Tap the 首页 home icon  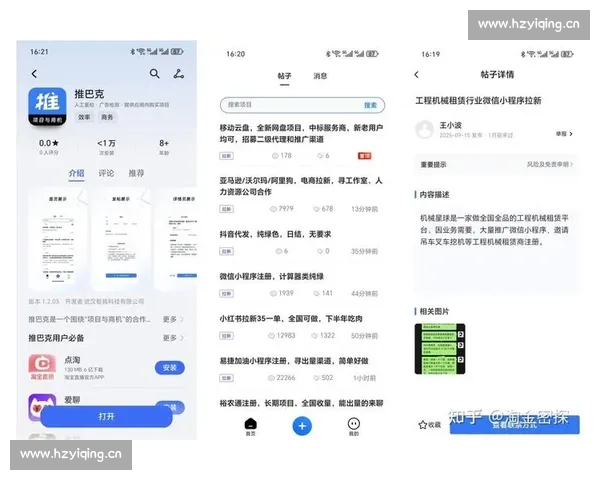coord(251,426)
